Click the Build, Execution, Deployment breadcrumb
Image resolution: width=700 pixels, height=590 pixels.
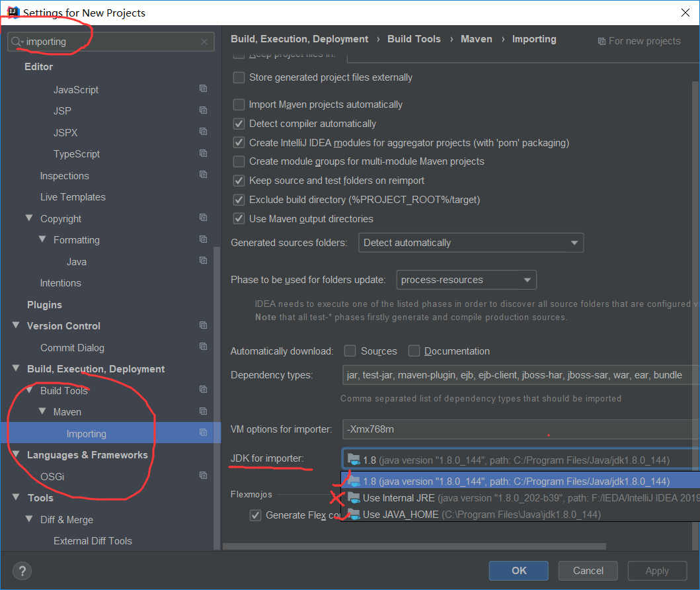tap(299, 39)
